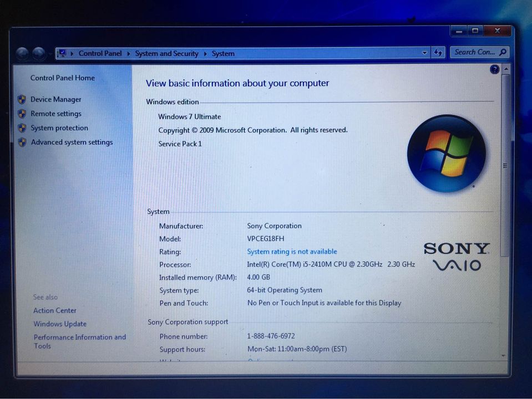Click model value VPCEG18FH

point(266,239)
